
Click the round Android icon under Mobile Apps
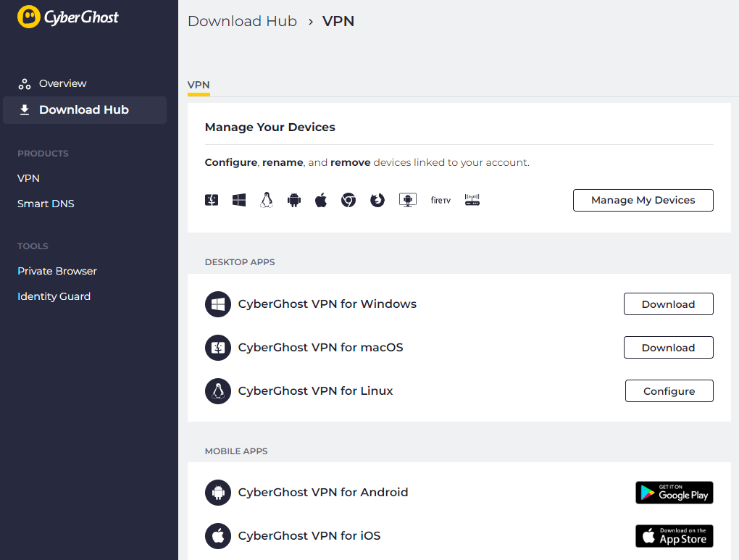click(x=218, y=493)
